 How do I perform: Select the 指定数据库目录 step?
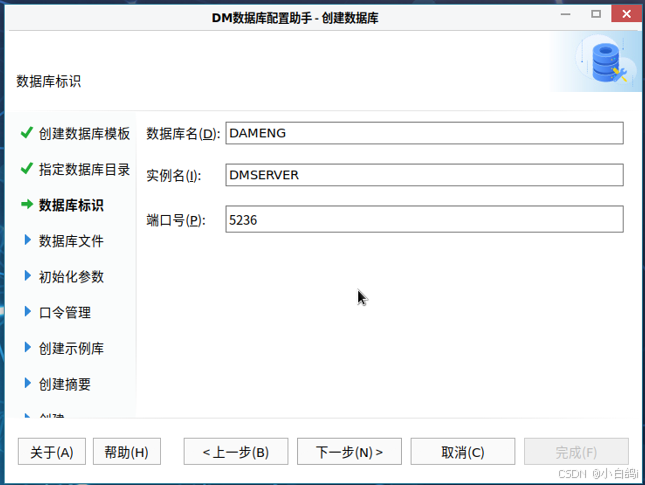click(84, 169)
